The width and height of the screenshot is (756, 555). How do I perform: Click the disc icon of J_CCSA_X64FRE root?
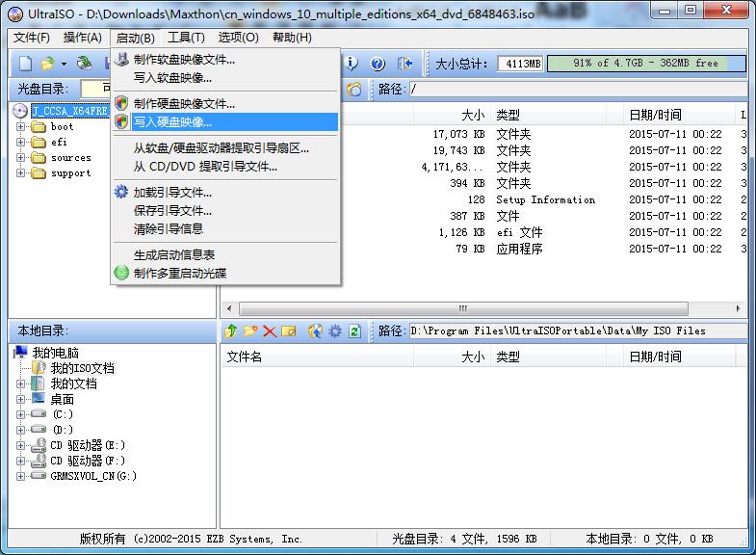tap(20, 112)
